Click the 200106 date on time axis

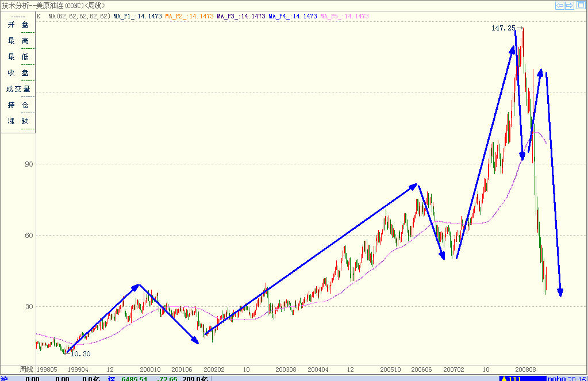182,370
